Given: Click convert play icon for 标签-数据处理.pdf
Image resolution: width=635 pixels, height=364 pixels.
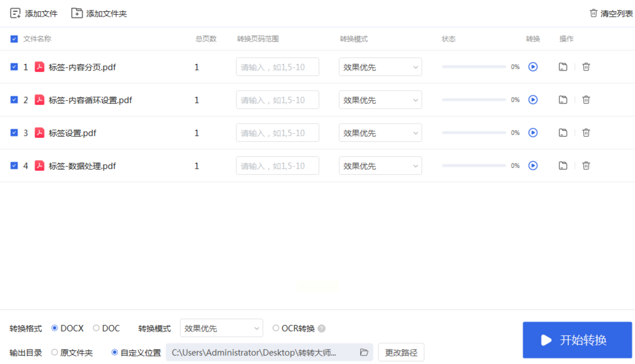Looking at the screenshot, I should [533, 166].
